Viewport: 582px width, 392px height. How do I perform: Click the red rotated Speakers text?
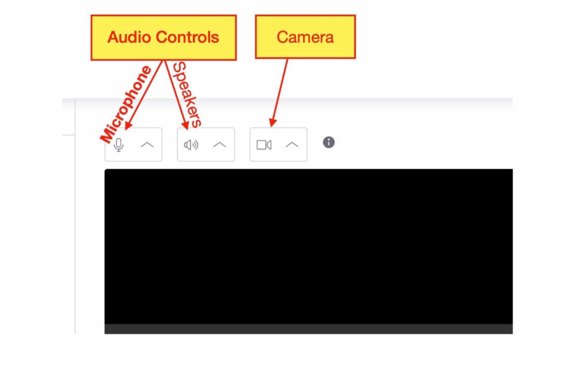187,94
